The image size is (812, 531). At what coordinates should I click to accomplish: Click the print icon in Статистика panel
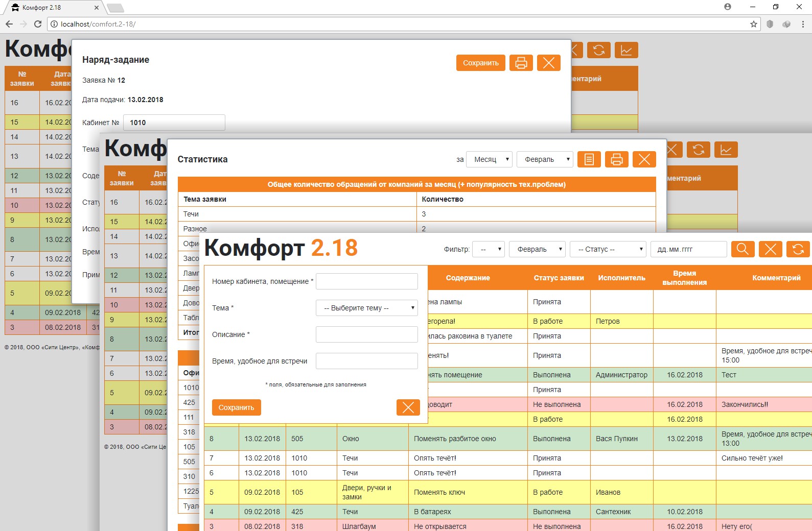[616, 159]
